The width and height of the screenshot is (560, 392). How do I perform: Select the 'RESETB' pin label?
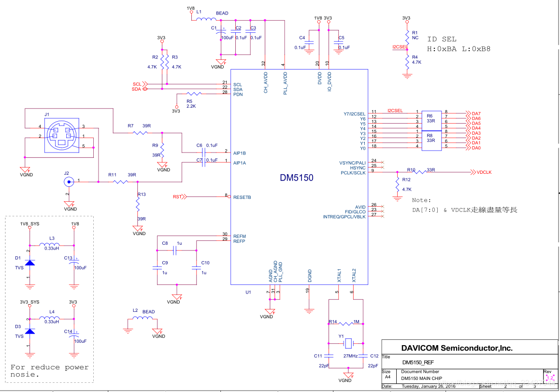(242, 197)
